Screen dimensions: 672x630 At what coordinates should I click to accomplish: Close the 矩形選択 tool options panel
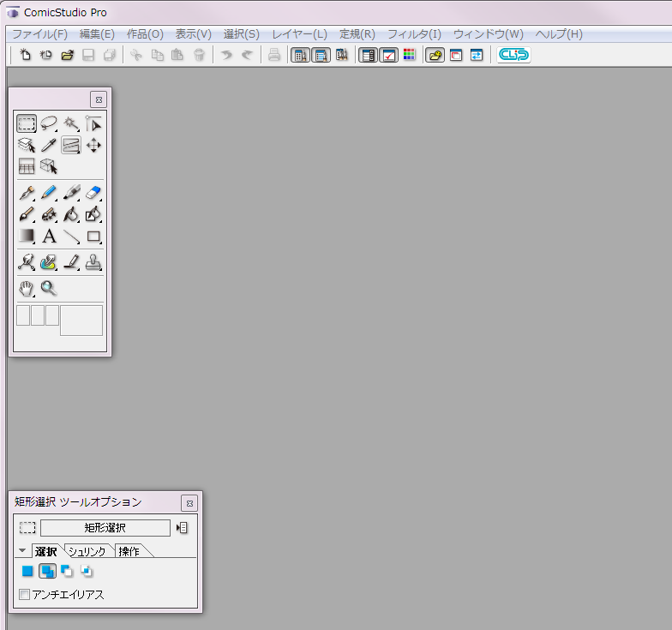(189, 503)
